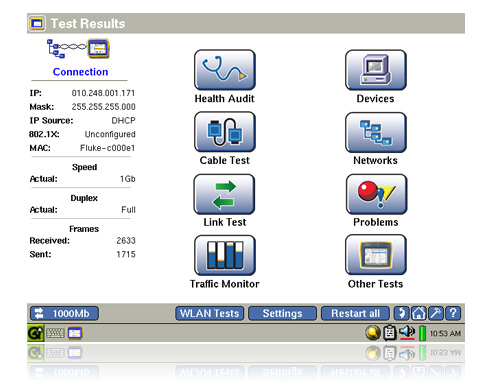This screenshot has height=385, width=488.
Task: Click the Traffic Monitor label text
Action: pos(225,284)
